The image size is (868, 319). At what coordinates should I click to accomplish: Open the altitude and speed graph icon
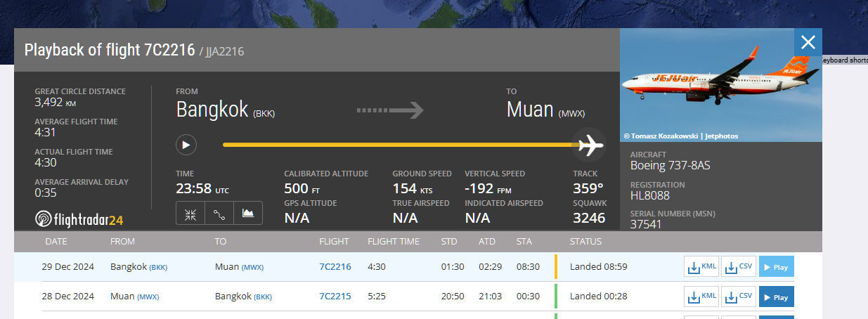248,214
